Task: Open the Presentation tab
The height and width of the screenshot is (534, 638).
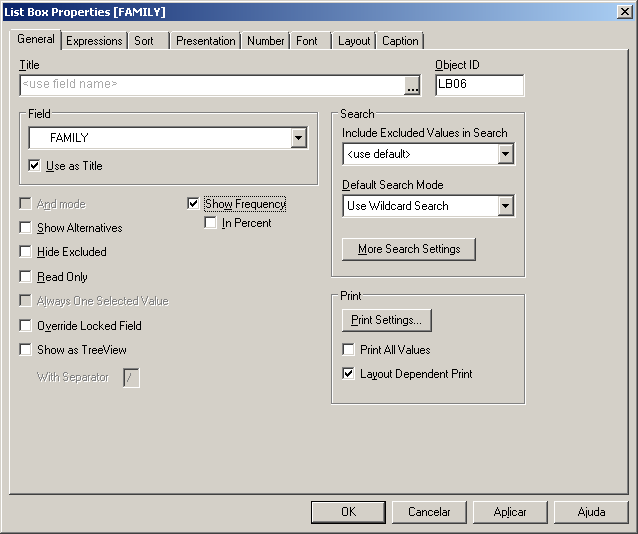Action: point(206,41)
